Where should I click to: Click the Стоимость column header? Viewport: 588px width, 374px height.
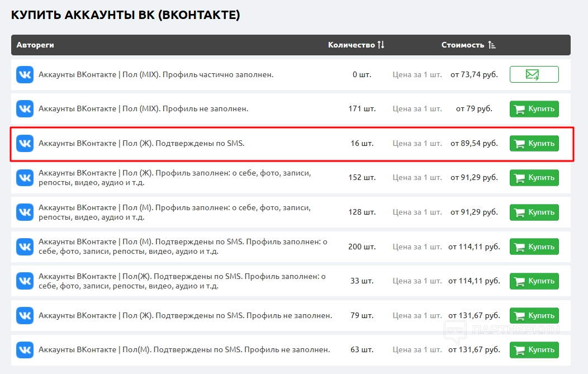[x=463, y=45]
